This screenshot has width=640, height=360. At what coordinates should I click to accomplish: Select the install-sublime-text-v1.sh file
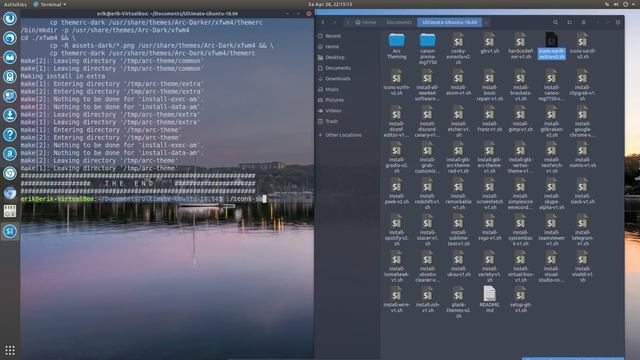[458, 231]
